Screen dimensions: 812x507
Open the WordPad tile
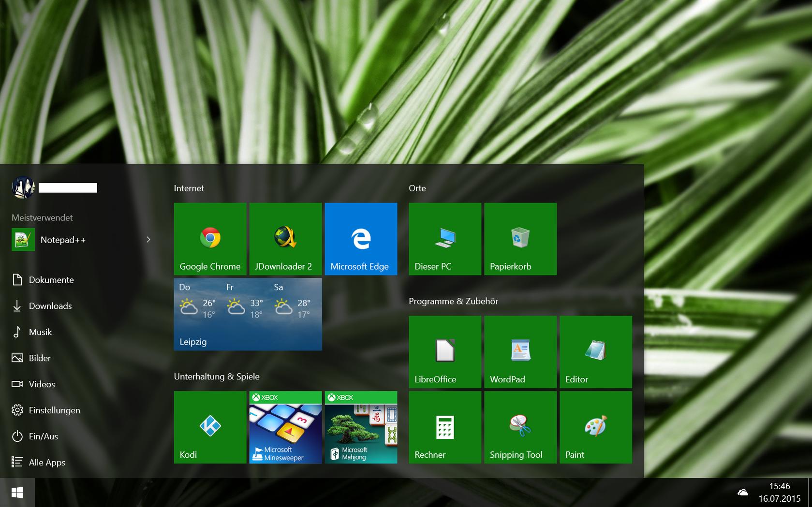click(520, 352)
